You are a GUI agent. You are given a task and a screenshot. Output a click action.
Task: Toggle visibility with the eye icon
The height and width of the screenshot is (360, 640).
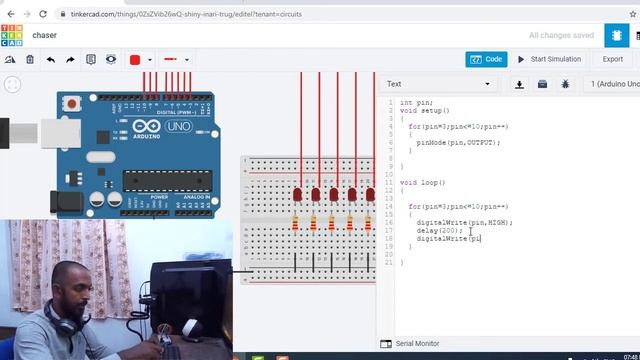111,60
